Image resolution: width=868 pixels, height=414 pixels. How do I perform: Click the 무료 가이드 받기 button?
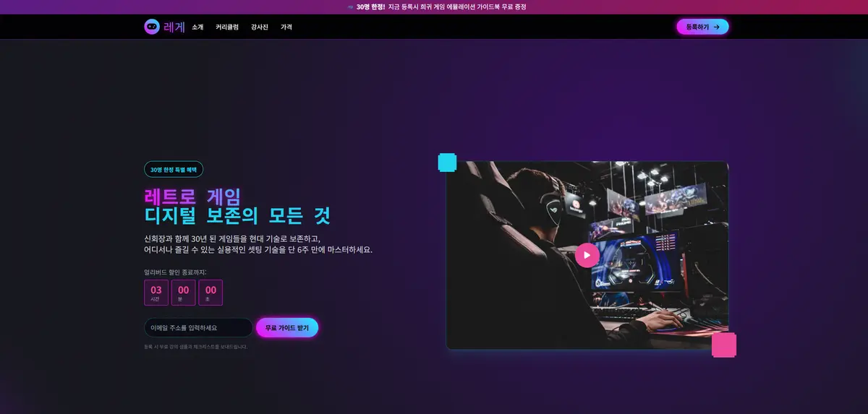pyautogui.click(x=287, y=327)
